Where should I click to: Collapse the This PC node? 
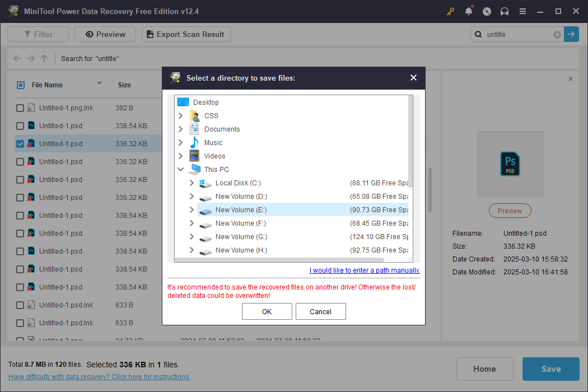coord(181,169)
